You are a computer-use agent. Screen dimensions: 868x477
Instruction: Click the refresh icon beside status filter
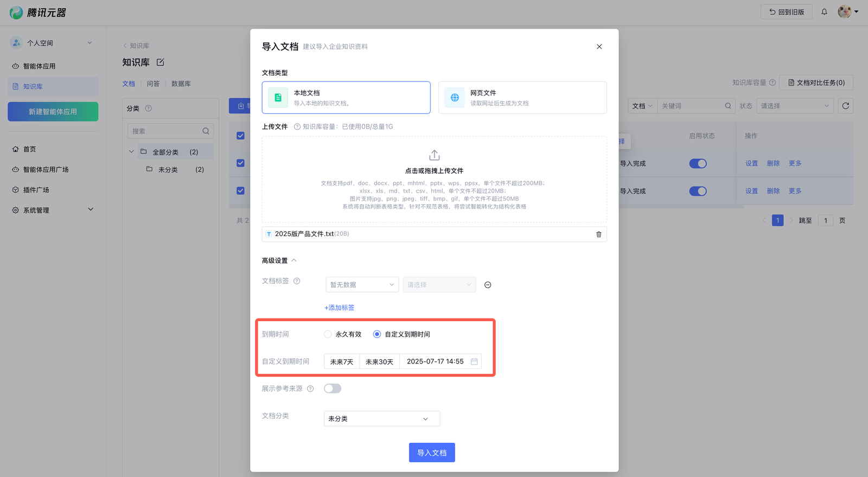click(845, 106)
